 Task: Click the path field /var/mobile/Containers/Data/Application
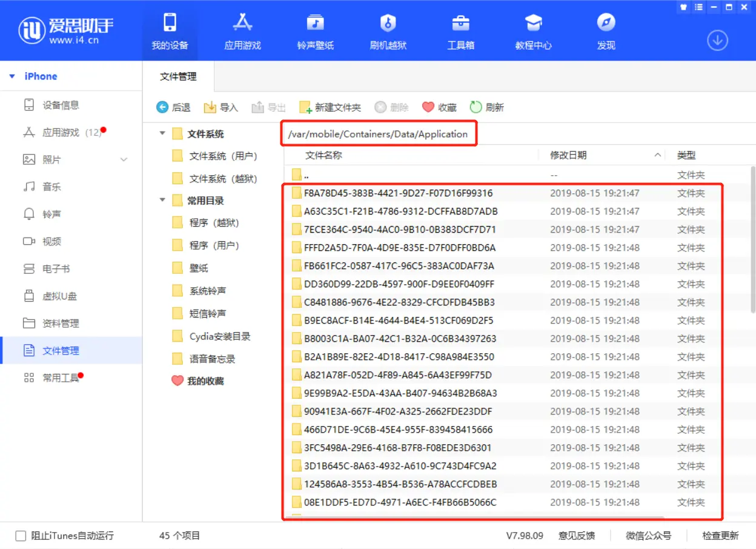tap(379, 134)
